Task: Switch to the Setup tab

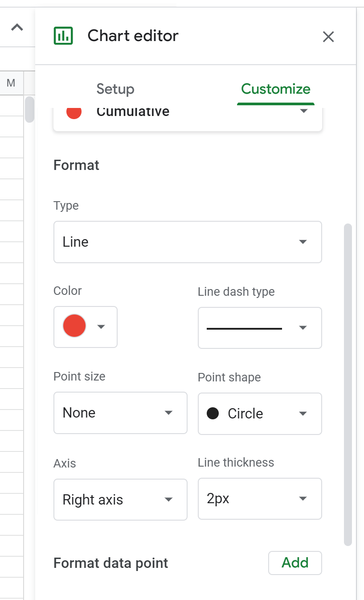Action: (115, 89)
